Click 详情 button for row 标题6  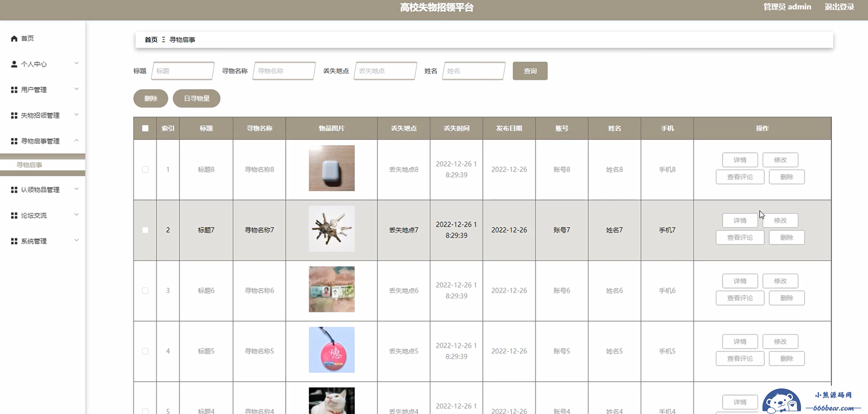click(x=740, y=281)
